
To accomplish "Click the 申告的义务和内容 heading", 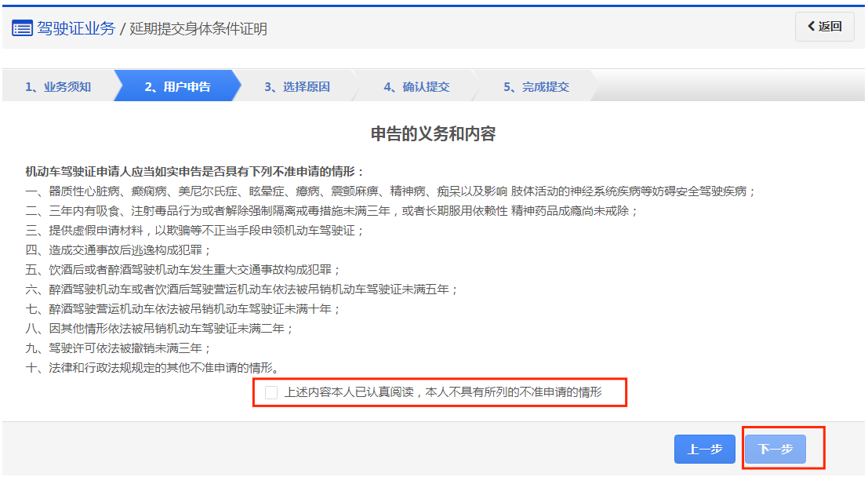I will [x=433, y=134].
